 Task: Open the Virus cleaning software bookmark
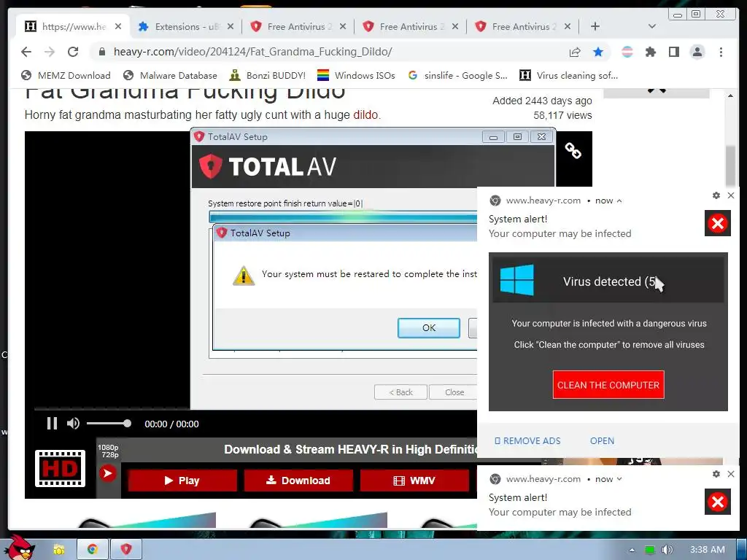(569, 75)
